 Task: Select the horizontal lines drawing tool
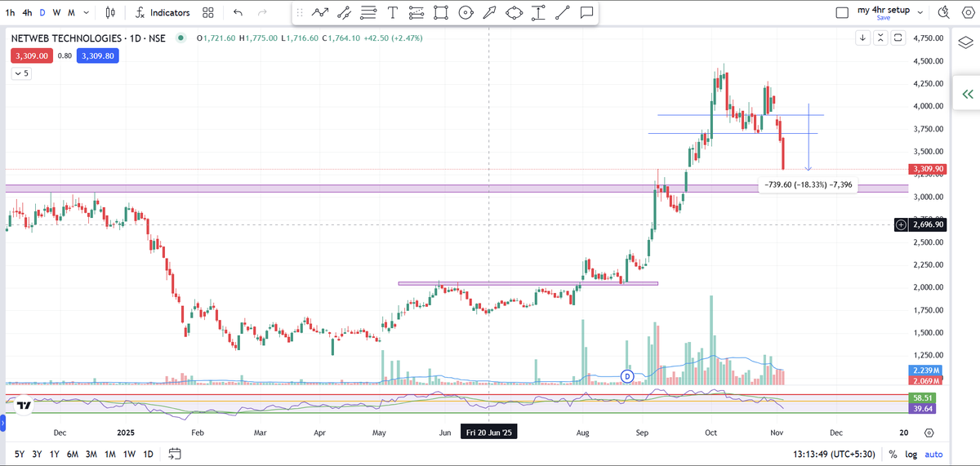(x=368, y=13)
